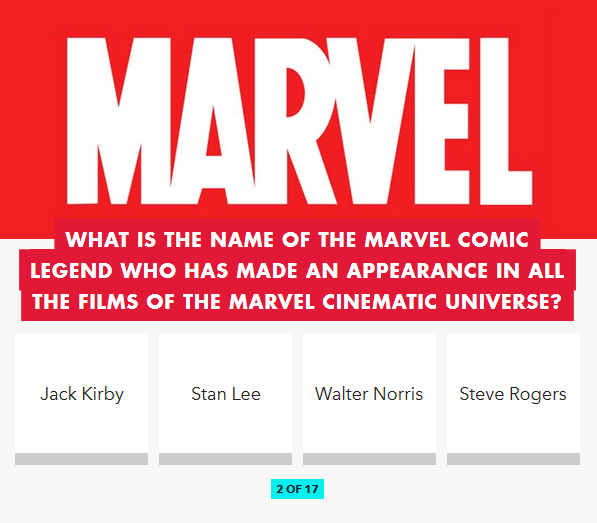
Task: Choose the Jack Kirby answer card
Action: pyautogui.click(x=81, y=394)
